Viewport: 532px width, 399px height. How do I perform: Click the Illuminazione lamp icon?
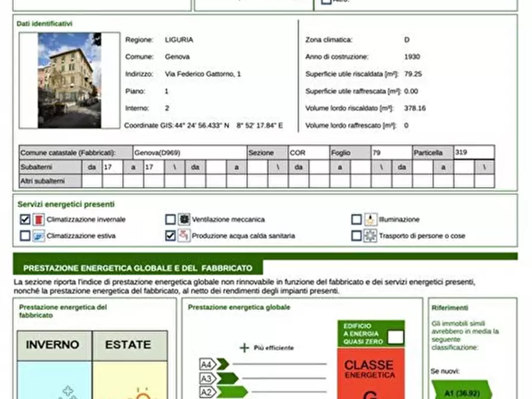pyautogui.click(x=371, y=220)
